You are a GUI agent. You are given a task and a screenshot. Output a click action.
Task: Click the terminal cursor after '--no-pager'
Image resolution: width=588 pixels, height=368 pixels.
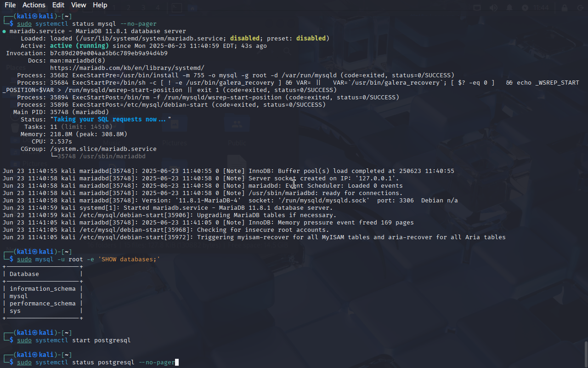click(x=177, y=362)
